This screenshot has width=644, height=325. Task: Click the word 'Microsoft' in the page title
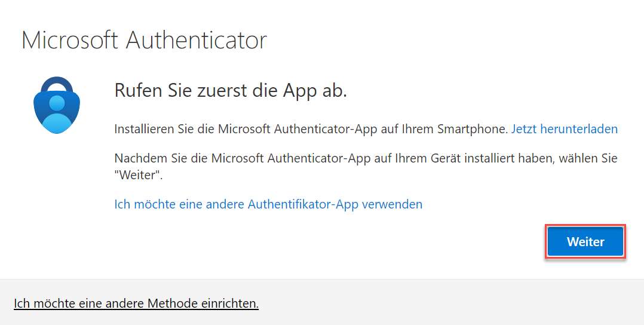[70, 40]
